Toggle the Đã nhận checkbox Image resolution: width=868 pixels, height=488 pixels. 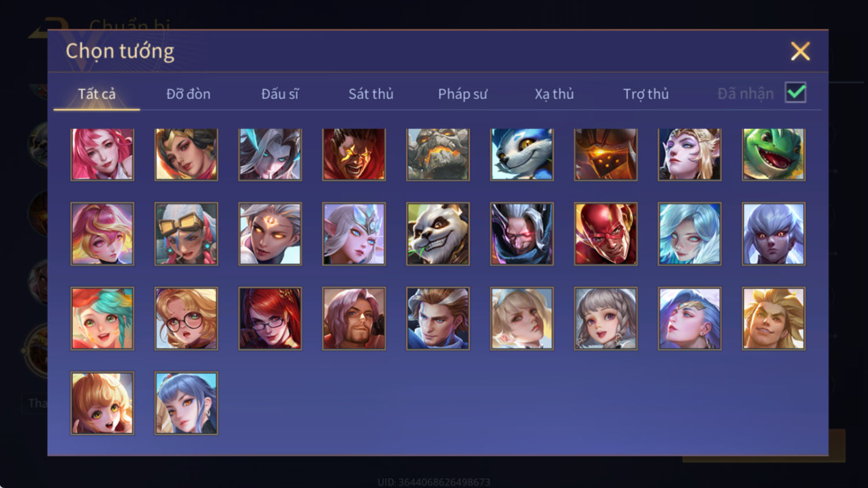[795, 93]
